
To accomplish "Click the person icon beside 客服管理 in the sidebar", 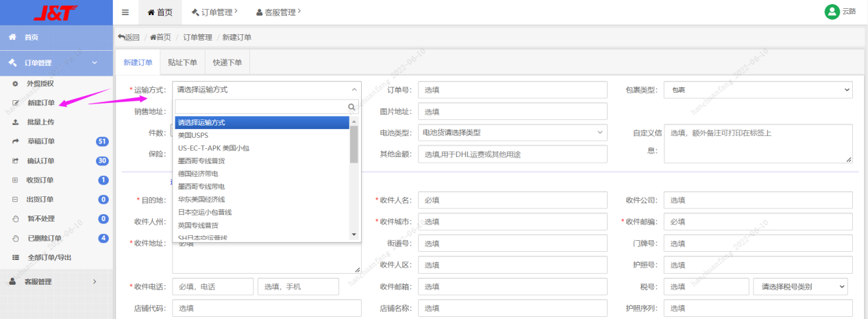I will 12,281.
